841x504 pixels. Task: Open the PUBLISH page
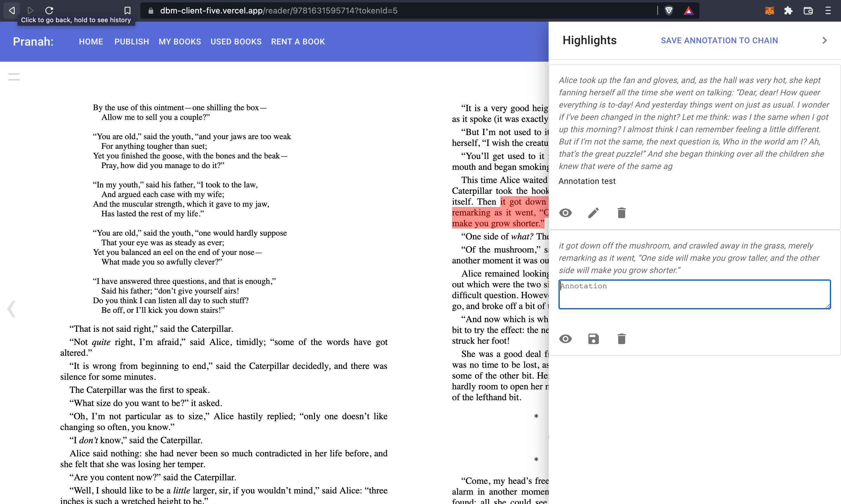(x=132, y=42)
